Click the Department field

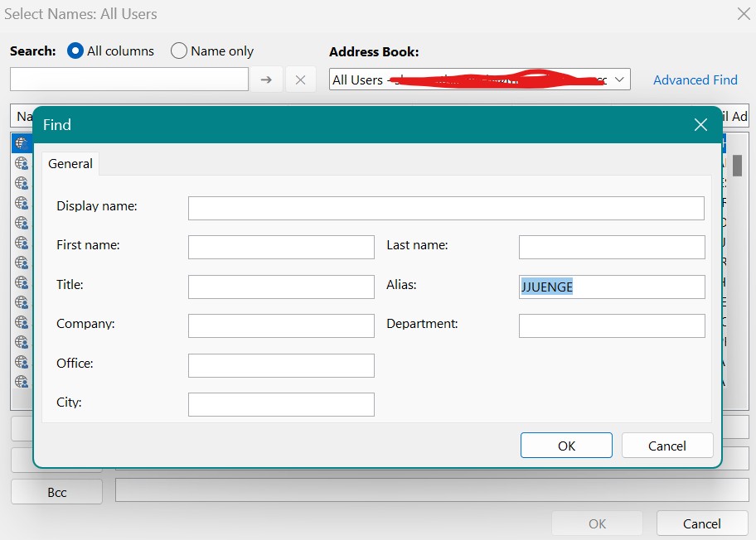tap(612, 325)
